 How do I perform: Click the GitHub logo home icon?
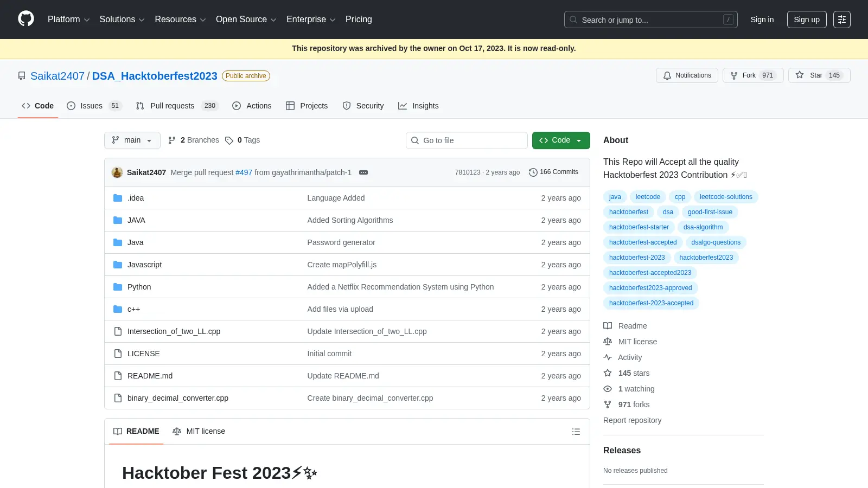click(26, 19)
